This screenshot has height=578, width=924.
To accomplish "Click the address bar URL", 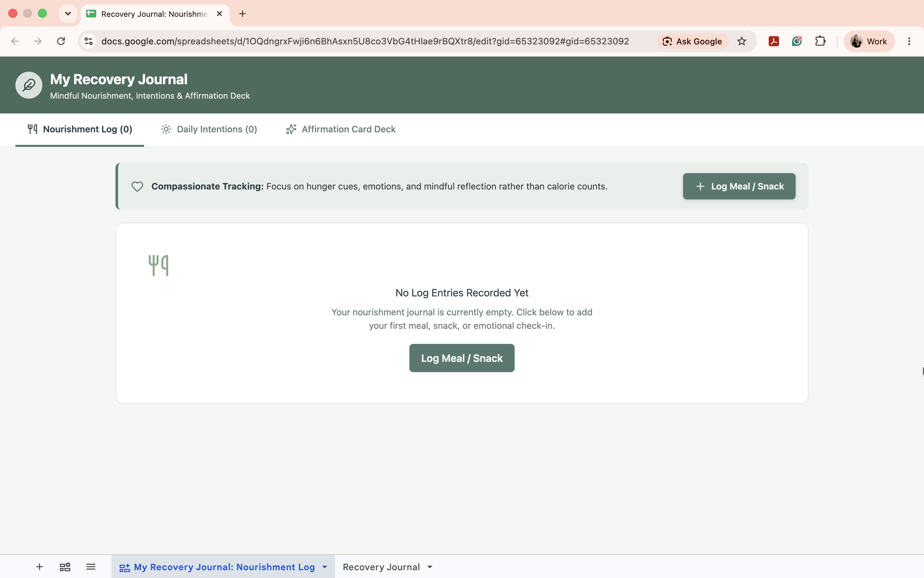I will click(365, 41).
